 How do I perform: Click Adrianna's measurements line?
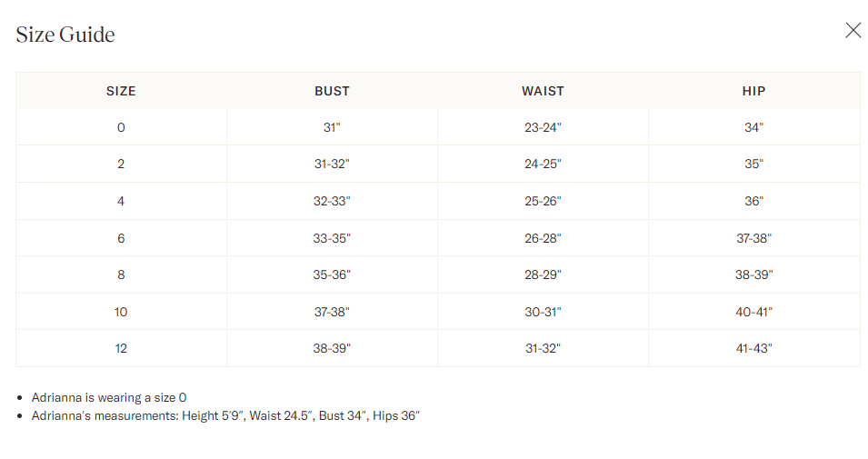225,415
